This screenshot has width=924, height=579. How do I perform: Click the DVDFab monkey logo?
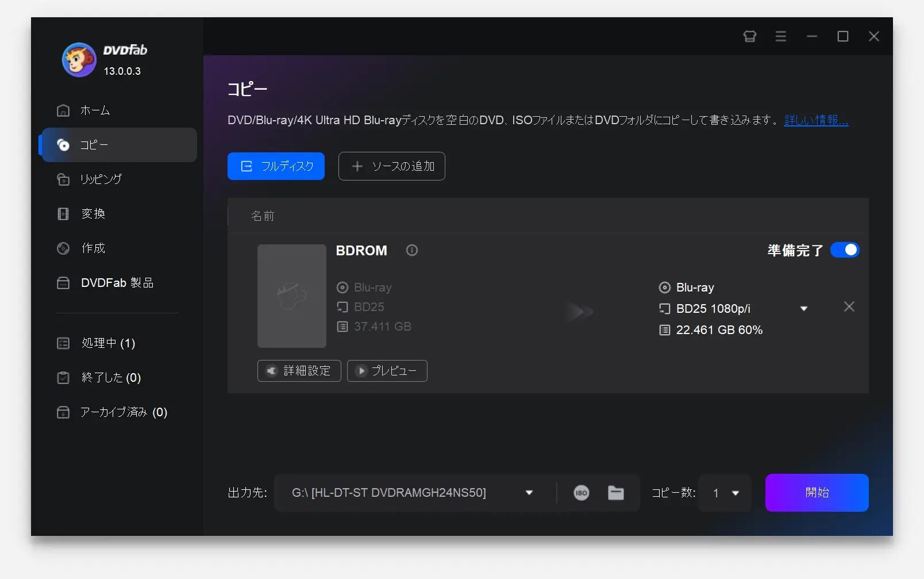79,59
